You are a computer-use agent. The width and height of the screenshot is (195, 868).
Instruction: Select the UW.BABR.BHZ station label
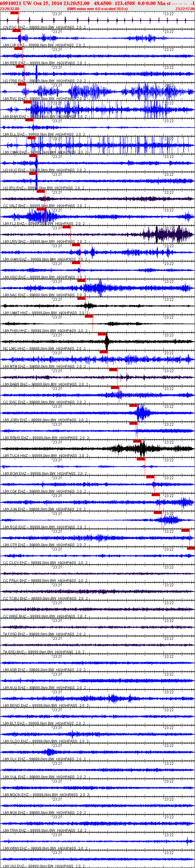[x=45, y=384]
